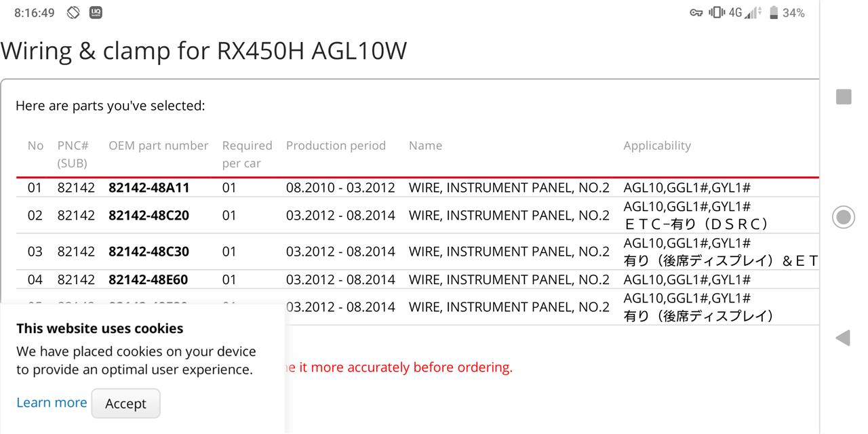This screenshot has width=868, height=434.
Task: Click PNC 82142 in the 82142-48C20 row
Action: 76,216
